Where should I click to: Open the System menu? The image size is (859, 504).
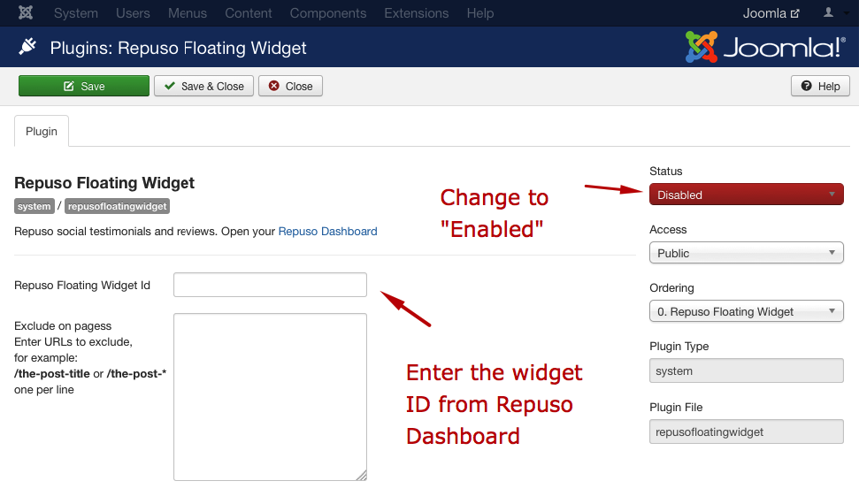pos(76,13)
